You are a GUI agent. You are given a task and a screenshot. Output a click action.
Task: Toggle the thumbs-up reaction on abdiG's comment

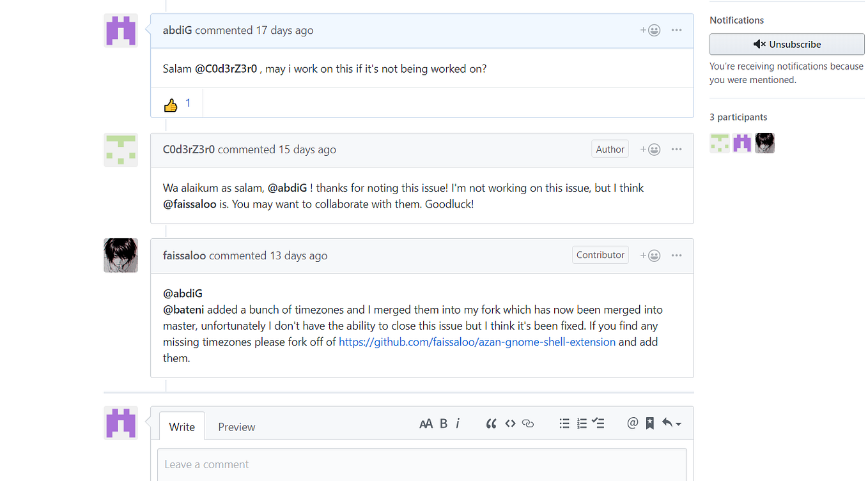click(x=176, y=103)
